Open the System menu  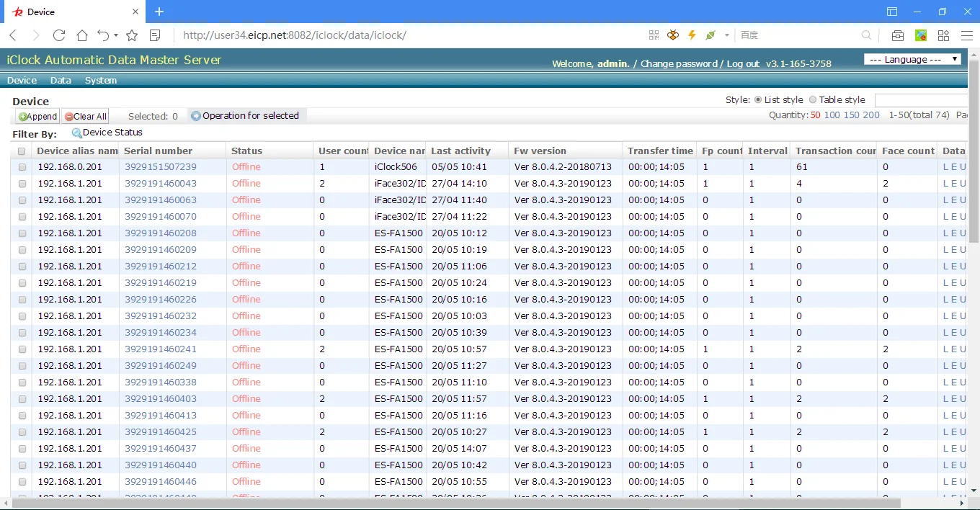[x=101, y=81]
